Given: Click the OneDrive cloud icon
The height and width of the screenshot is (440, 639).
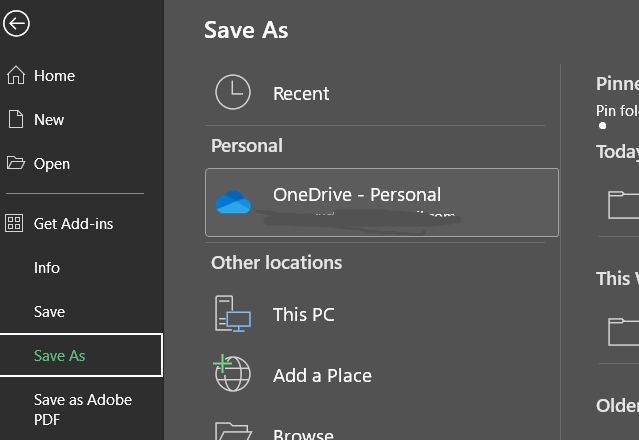Looking at the screenshot, I should 233,202.
